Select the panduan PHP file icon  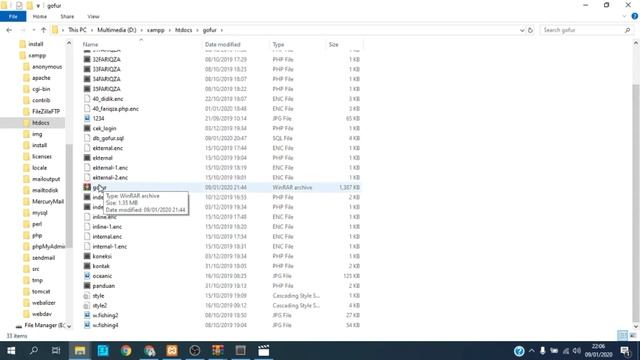click(x=87, y=286)
